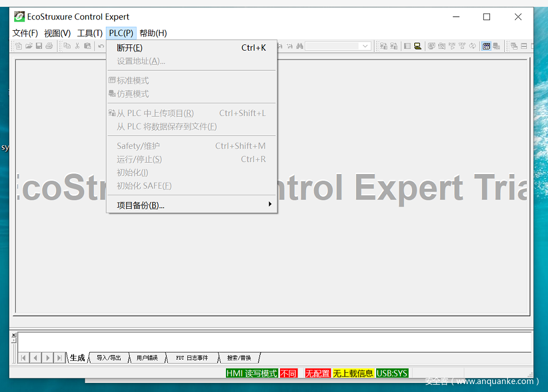Click the yellow computer Connect icon

pyautogui.click(x=418, y=46)
